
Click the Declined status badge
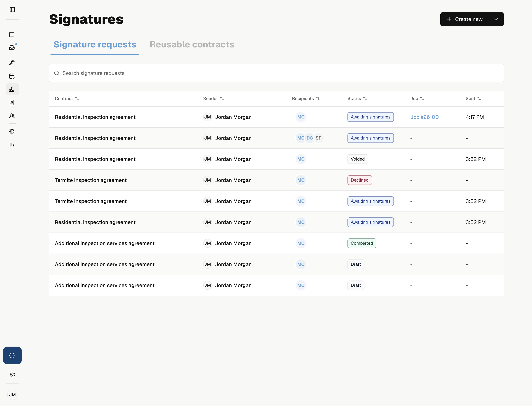coord(359,180)
